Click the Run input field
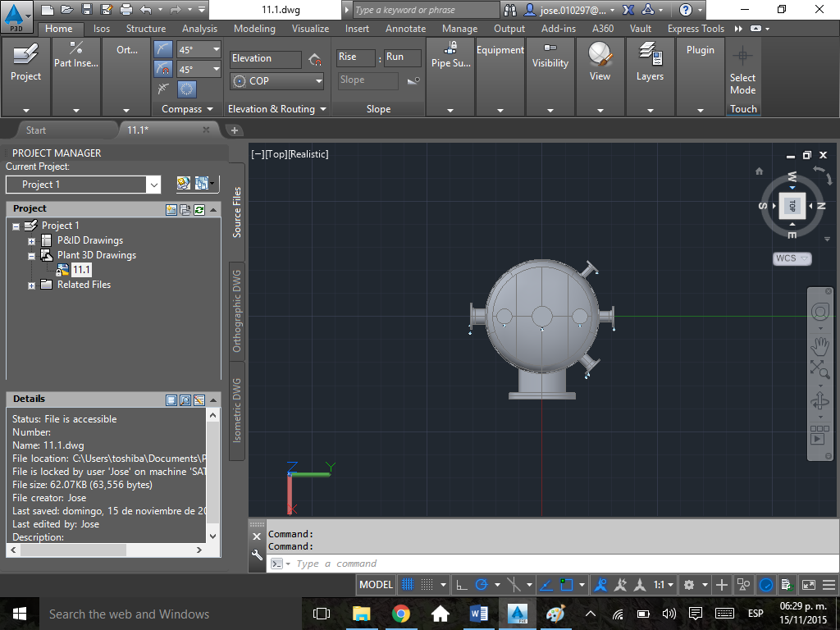This screenshot has width=840, height=630. [402, 57]
